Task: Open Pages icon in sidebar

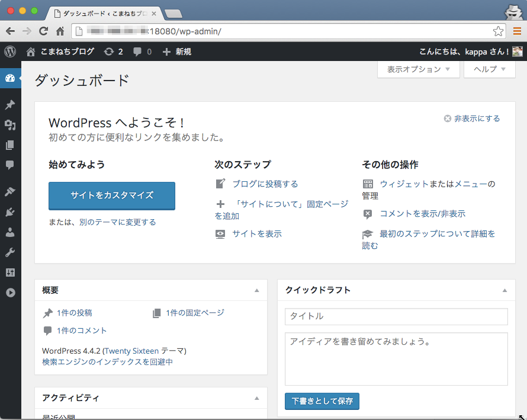Action: [10, 145]
